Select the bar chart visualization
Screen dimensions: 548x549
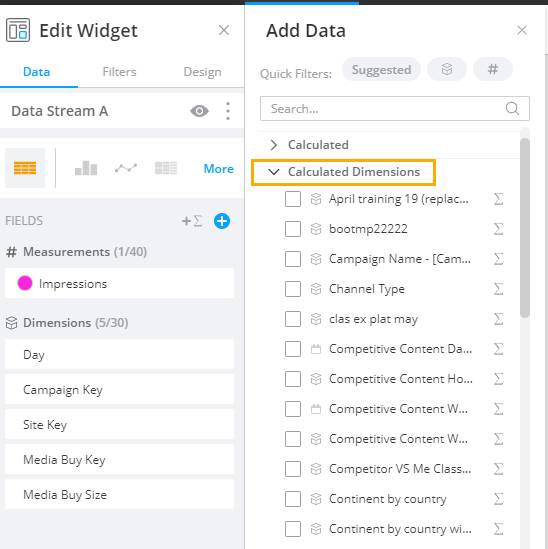tap(86, 168)
